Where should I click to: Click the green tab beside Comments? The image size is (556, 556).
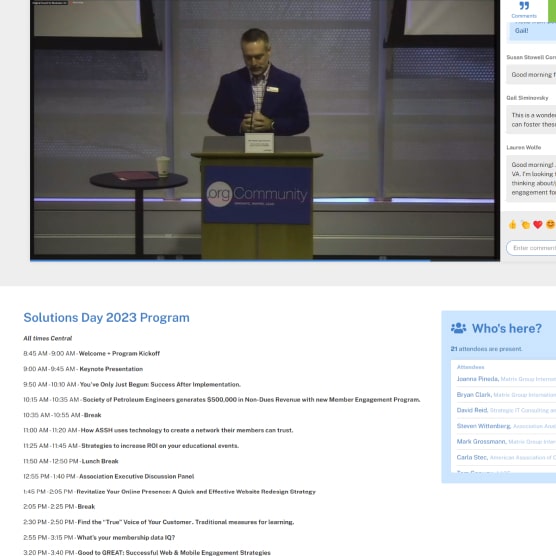(552, 11)
